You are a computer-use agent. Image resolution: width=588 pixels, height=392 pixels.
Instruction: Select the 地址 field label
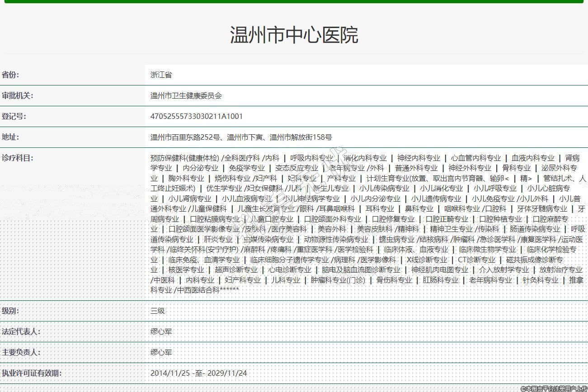pos(10,137)
